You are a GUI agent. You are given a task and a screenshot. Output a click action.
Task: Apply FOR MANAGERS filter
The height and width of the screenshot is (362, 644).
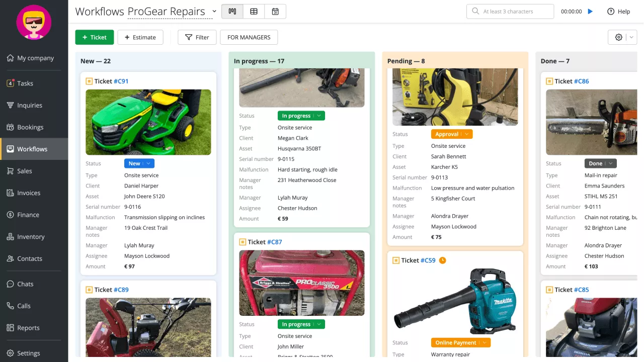tap(249, 37)
